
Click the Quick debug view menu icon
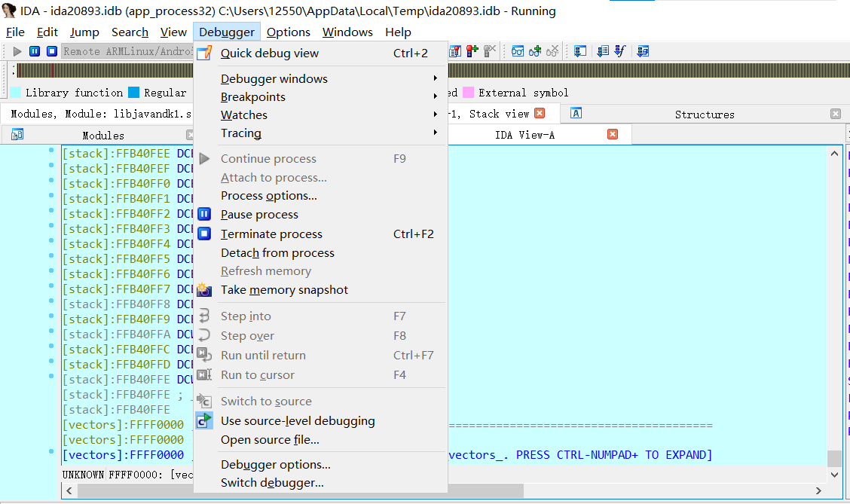click(x=204, y=53)
